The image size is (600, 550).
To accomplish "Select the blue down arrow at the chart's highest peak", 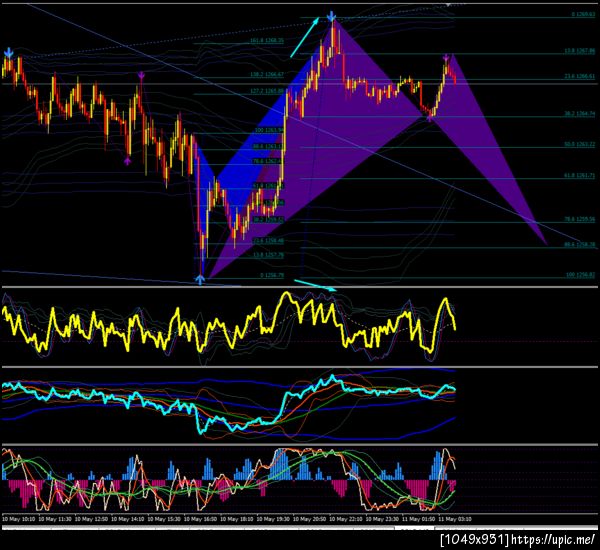I will click(x=332, y=16).
